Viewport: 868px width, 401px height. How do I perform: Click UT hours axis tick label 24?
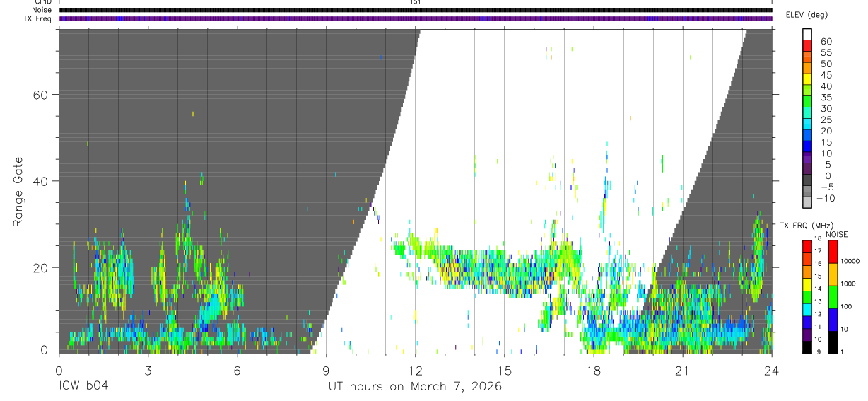coord(771,371)
